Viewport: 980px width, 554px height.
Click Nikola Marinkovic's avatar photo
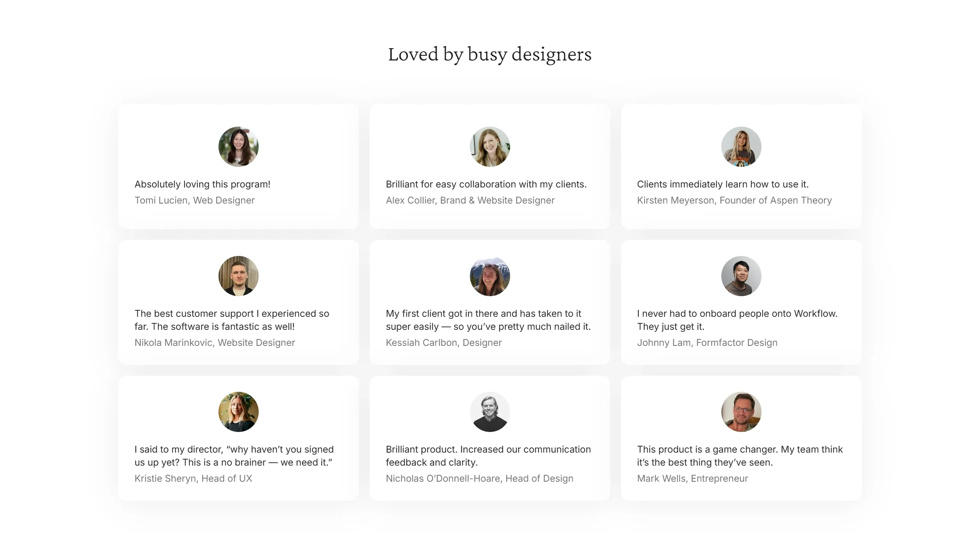238,276
